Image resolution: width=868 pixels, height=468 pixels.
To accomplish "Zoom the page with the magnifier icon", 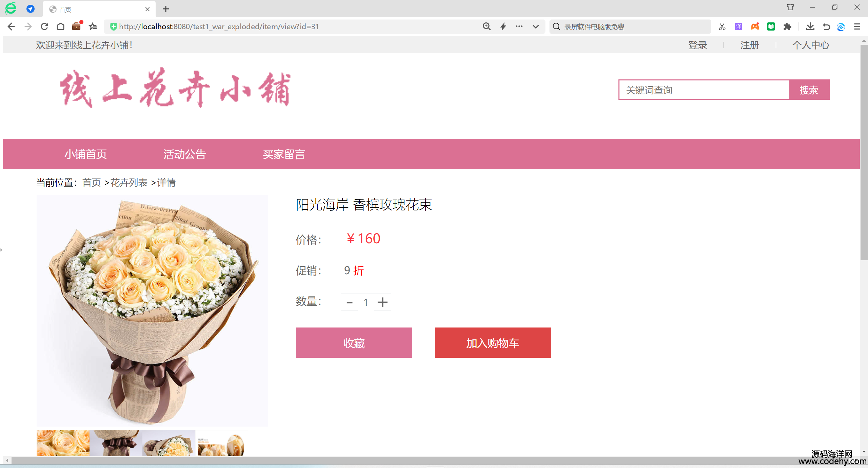I will (x=487, y=26).
